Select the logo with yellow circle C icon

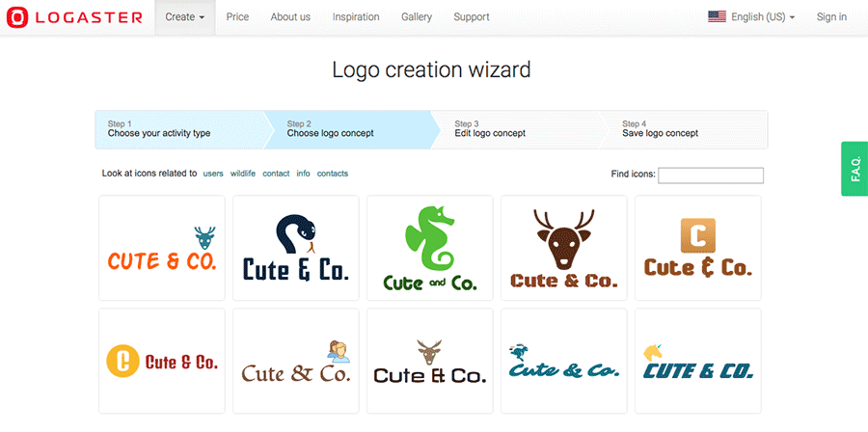click(162, 361)
